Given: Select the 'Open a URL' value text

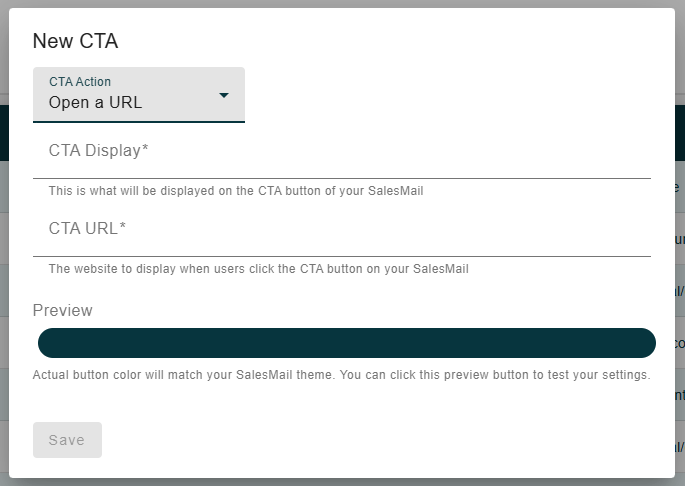Looking at the screenshot, I should [96, 102].
